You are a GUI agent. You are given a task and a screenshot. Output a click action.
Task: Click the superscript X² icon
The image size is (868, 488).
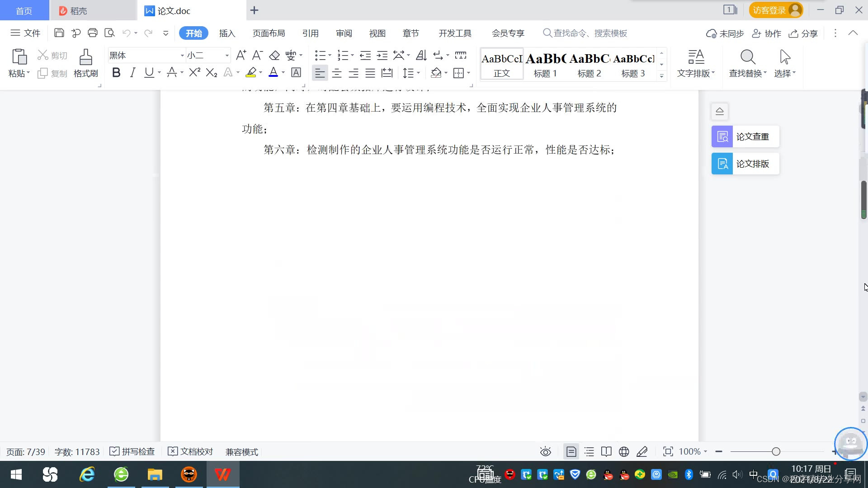194,73
